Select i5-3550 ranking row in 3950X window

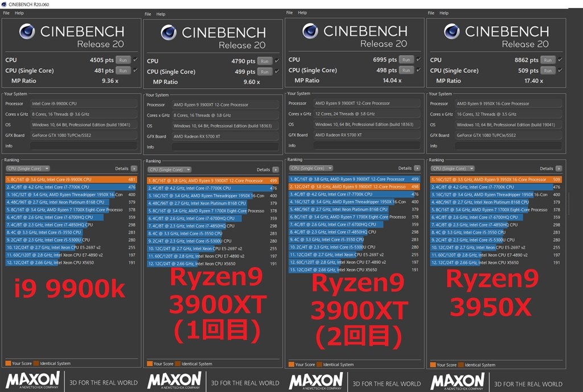(496, 232)
